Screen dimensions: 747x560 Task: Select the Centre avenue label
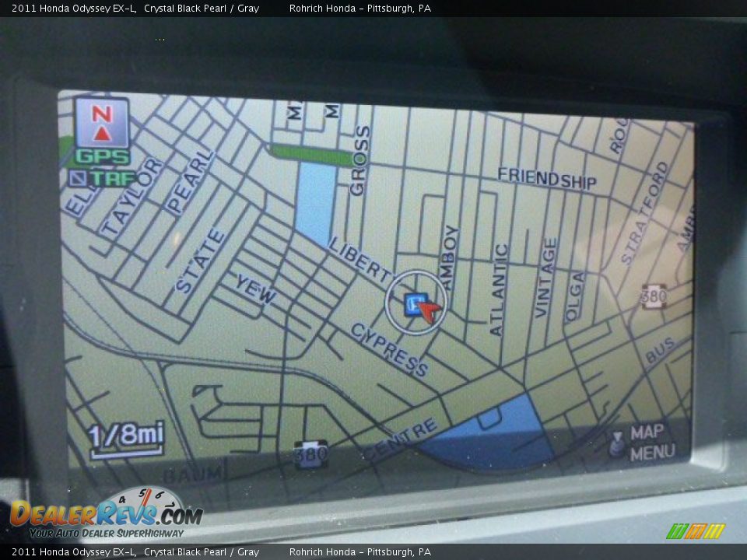(x=401, y=439)
